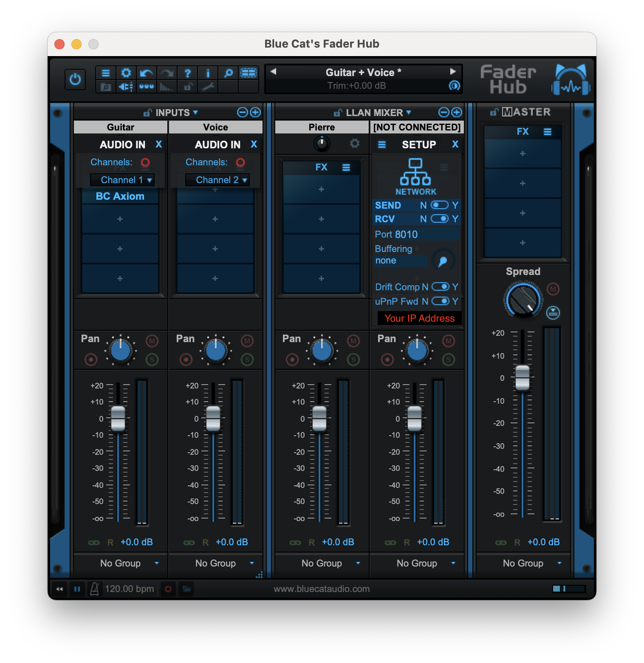Click the speaker routing icon in toolbar

tap(126, 87)
